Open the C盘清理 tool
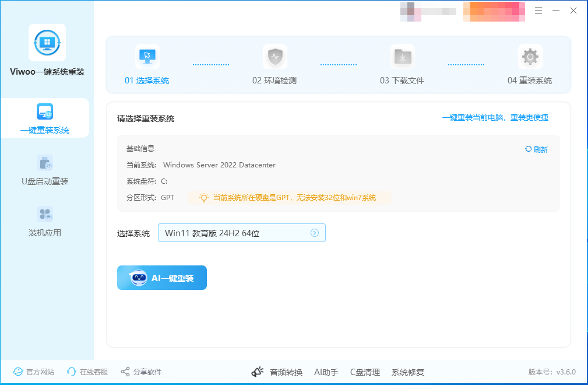The height and width of the screenshot is (385, 588). click(x=365, y=372)
